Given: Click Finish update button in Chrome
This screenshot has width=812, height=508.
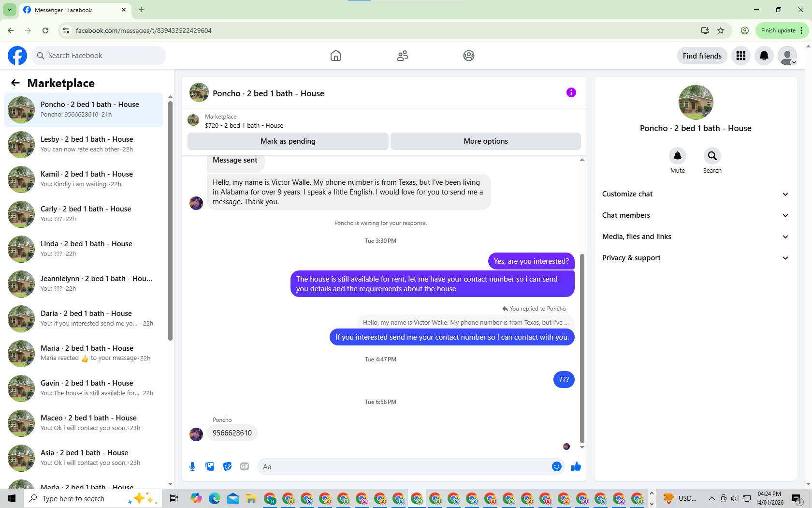Looking at the screenshot, I should coord(782,30).
